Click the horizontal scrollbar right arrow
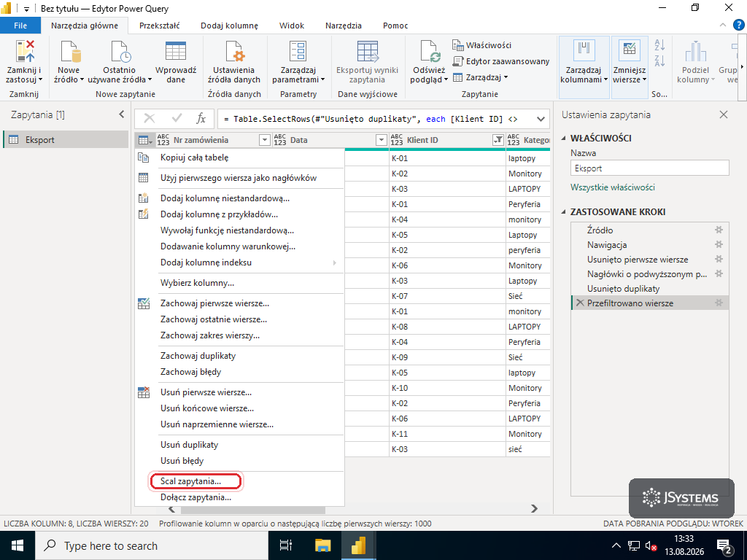The image size is (747, 560). [534, 508]
